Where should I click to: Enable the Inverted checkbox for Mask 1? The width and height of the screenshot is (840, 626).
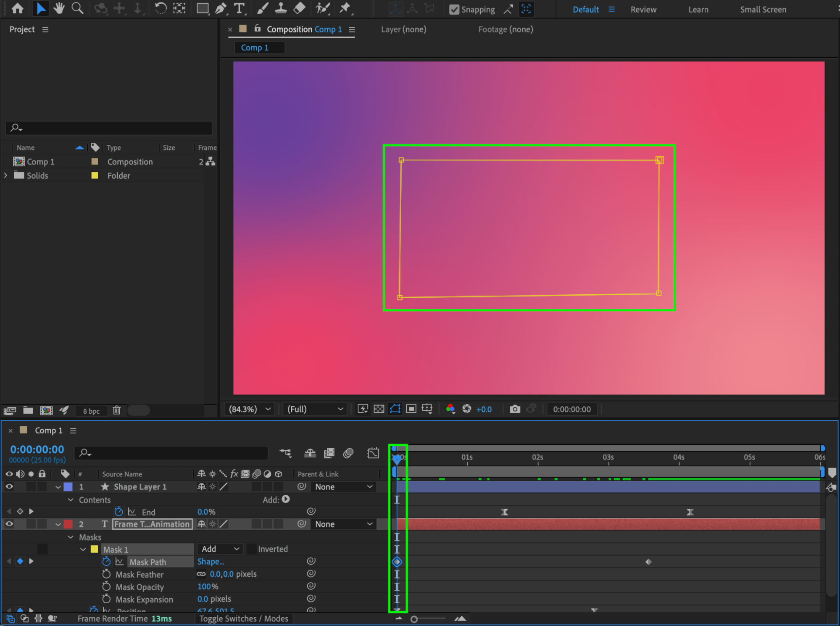point(252,549)
